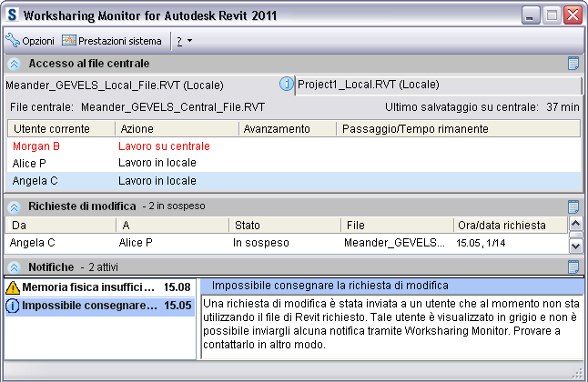Click the red Lavoro su centrale action
The height and width of the screenshot is (382, 588).
(164, 146)
